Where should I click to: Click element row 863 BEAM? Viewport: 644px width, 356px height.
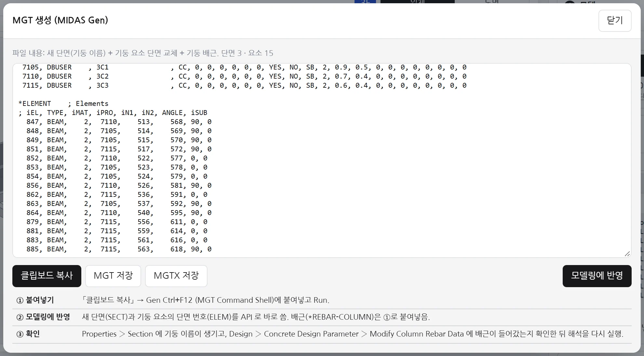(x=119, y=204)
